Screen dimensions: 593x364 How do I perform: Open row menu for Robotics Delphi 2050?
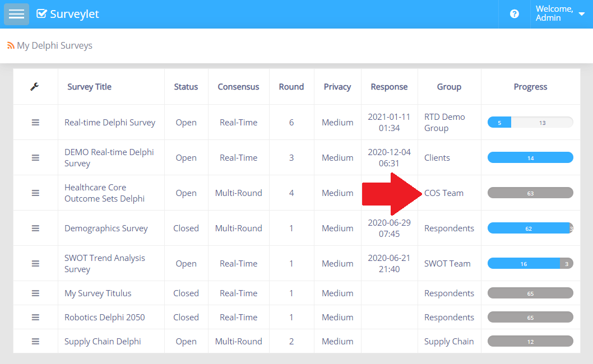[35, 317]
